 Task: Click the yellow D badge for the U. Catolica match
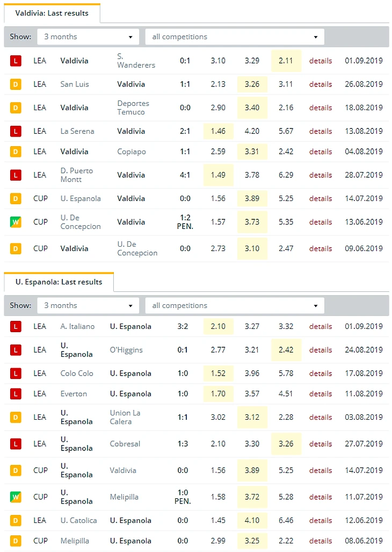[16, 520]
